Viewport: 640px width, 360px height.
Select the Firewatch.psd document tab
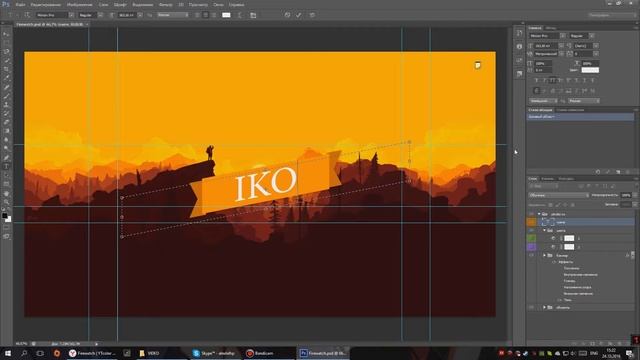(x=50, y=24)
